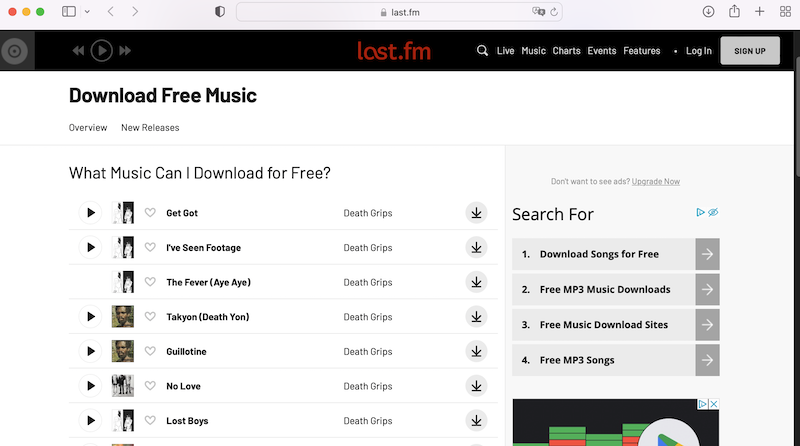Open the Last.fm search magnifier icon

483,51
